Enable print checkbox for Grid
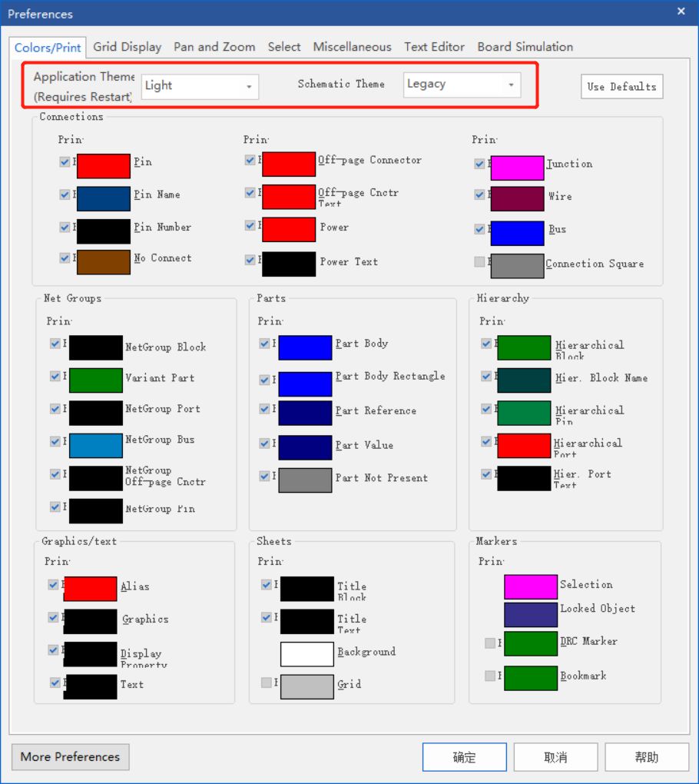 pyautogui.click(x=267, y=683)
